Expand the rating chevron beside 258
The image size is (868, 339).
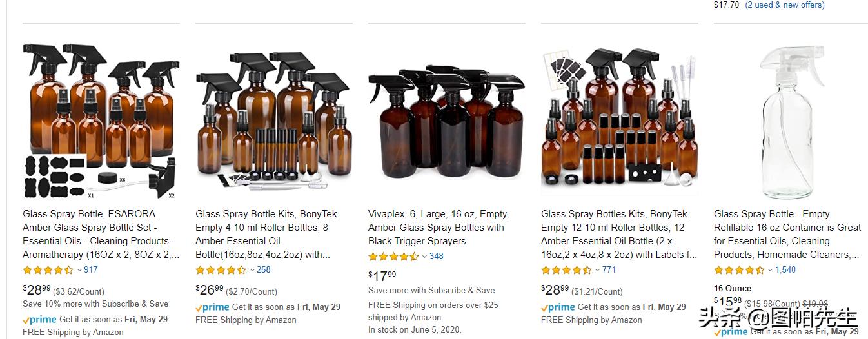click(x=252, y=270)
